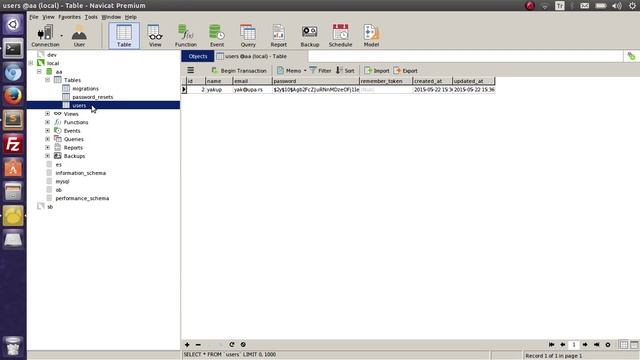Click the email cell yak@upa.rs
The width and height of the screenshot is (640, 360).
point(252,89)
